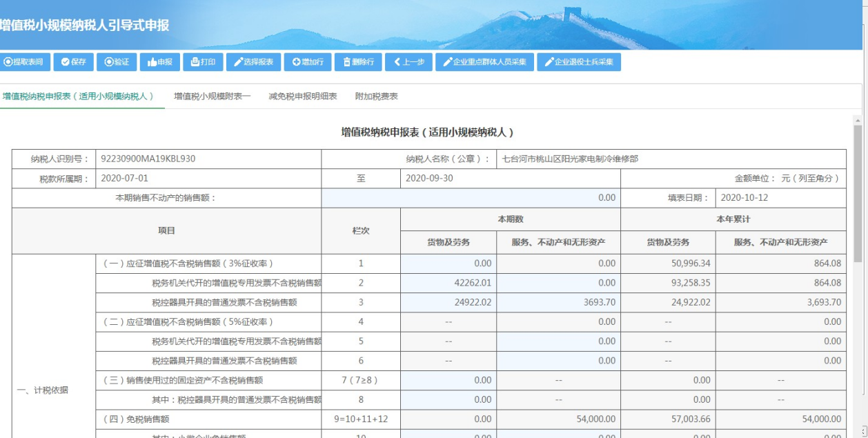868x438 pixels.
Task: Switch to 增值税小规模附表一 tab
Action: tap(212, 97)
